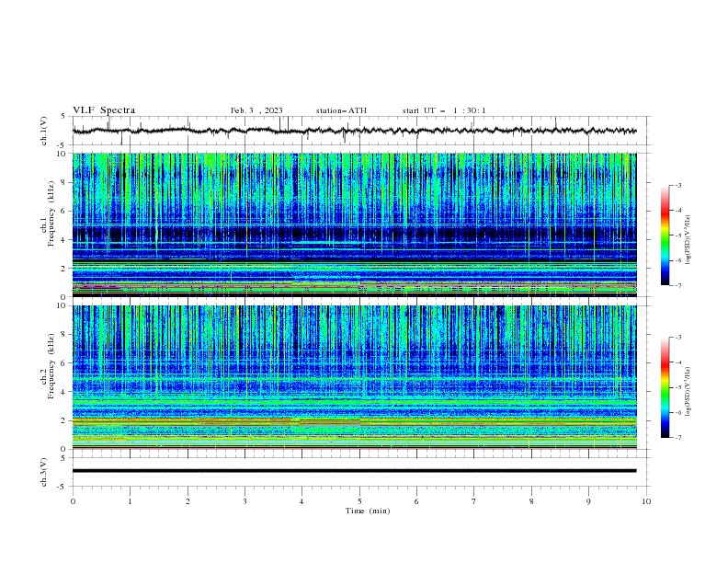Click the lower log(PSD) color bar
Image resolution: width=728 pixels, height=563 pixels.
pos(665,387)
